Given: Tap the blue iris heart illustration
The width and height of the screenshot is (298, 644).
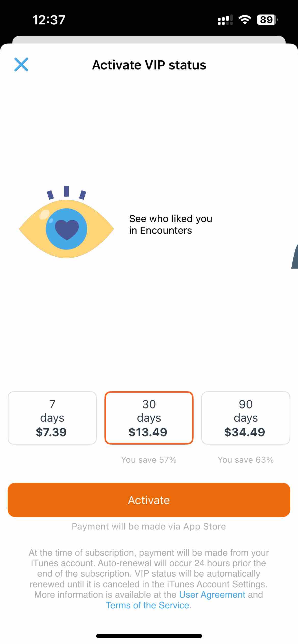Looking at the screenshot, I should [x=66, y=229].
